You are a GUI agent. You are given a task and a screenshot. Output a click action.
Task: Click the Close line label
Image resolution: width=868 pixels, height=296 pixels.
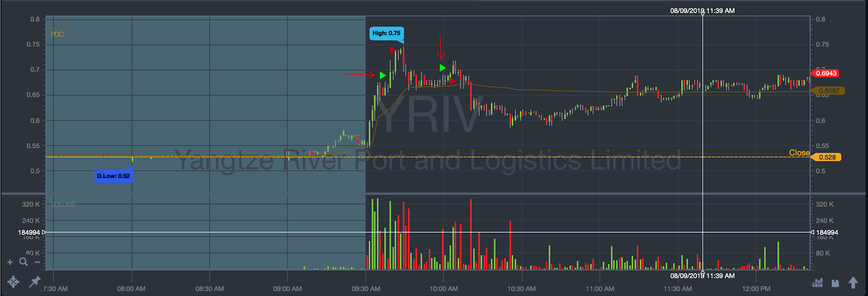point(799,153)
